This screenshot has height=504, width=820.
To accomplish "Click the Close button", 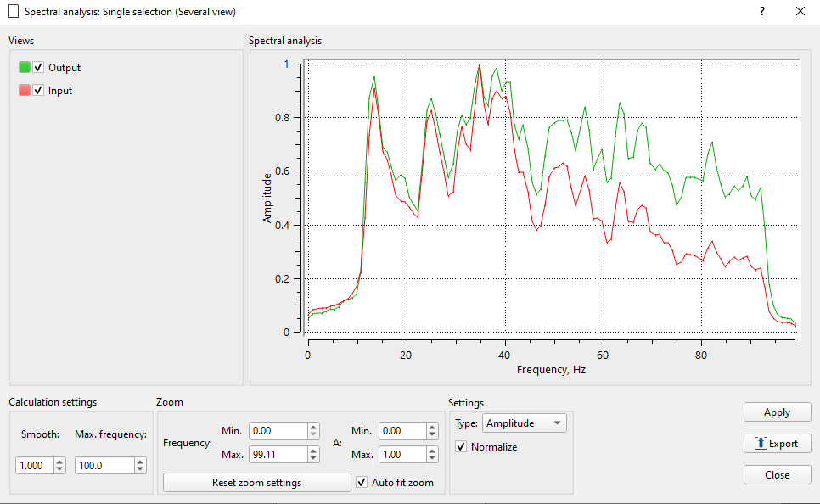I will [777, 475].
